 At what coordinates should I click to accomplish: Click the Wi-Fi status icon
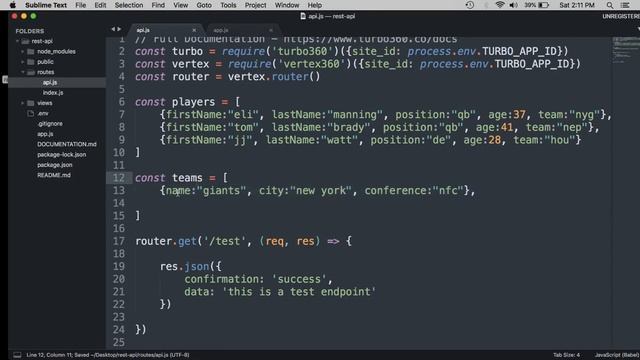500,5
